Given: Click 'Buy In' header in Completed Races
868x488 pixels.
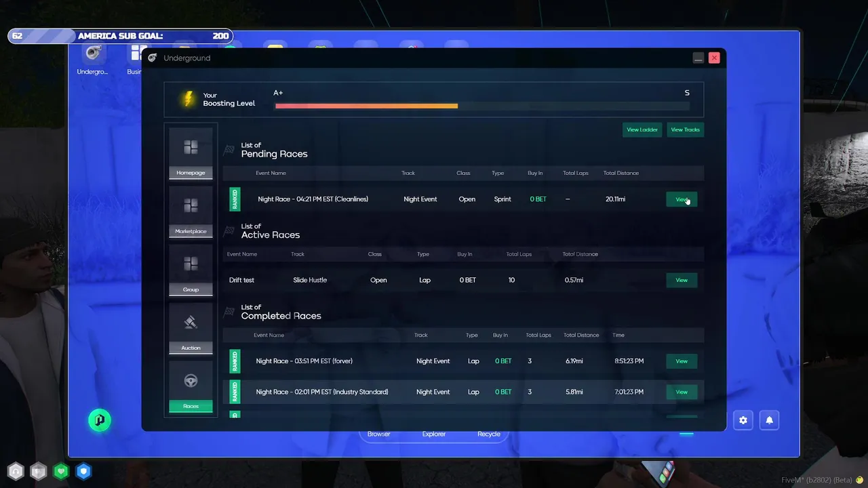Looking at the screenshot, I should pos(500,335).
